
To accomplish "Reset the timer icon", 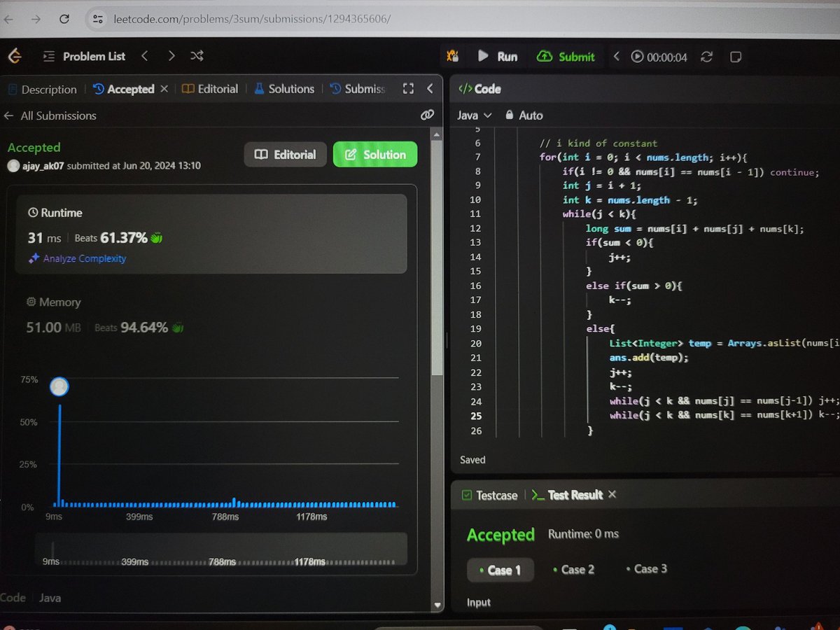I will [x=706, y=57].
